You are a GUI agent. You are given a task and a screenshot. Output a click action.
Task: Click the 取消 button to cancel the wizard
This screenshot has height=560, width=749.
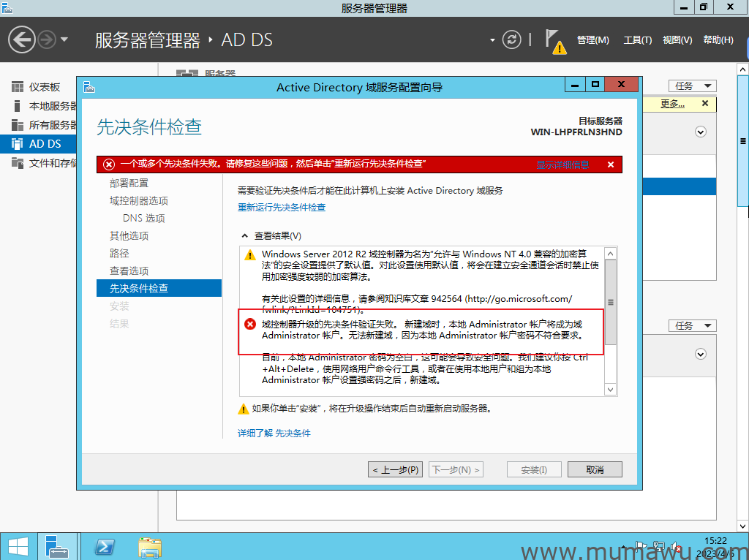pos(595,469)
